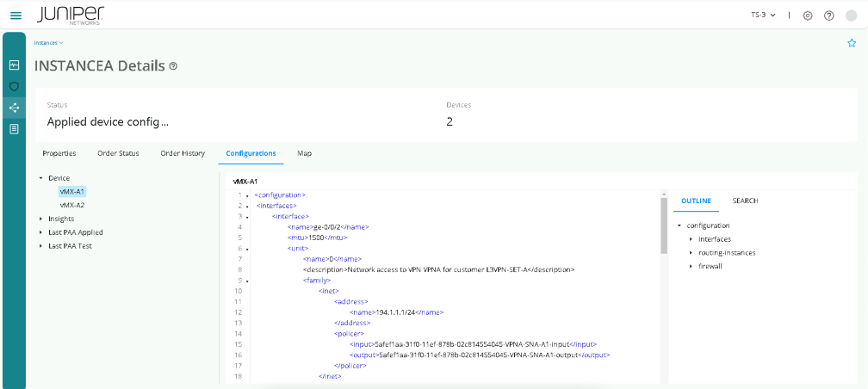
Task: Open the TS-3 organization dropdown
Action: [763, 15]
